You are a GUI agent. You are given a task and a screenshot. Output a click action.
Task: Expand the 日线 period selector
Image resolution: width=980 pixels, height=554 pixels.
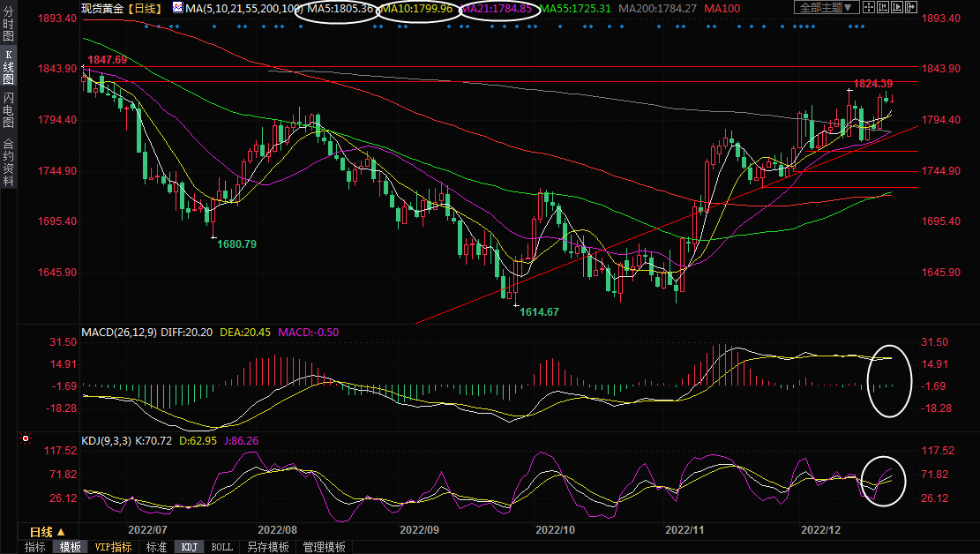(47, 532)
